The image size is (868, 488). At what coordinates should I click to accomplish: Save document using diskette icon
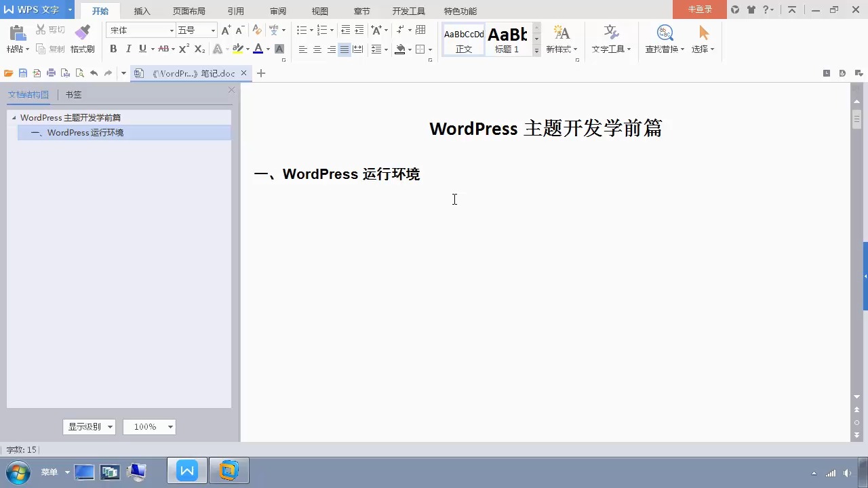coord(23,73)
